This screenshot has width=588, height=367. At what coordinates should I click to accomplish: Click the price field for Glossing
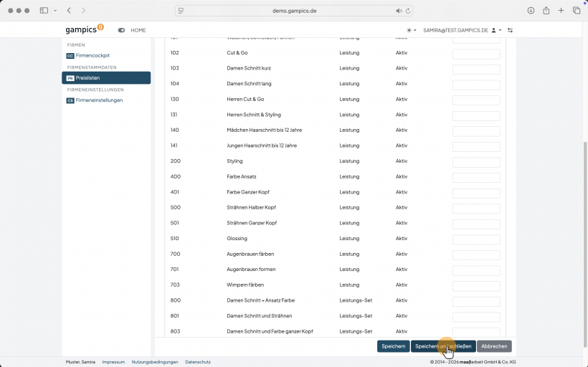[476, 239]
